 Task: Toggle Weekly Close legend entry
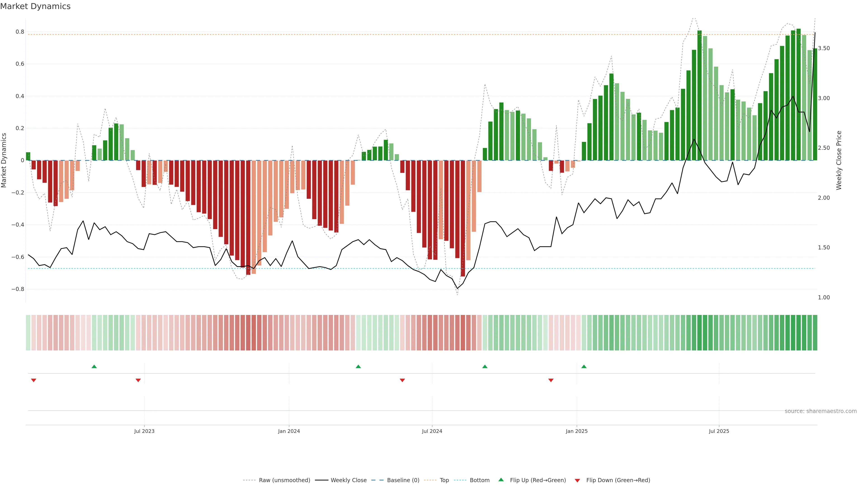click(348, 480)
